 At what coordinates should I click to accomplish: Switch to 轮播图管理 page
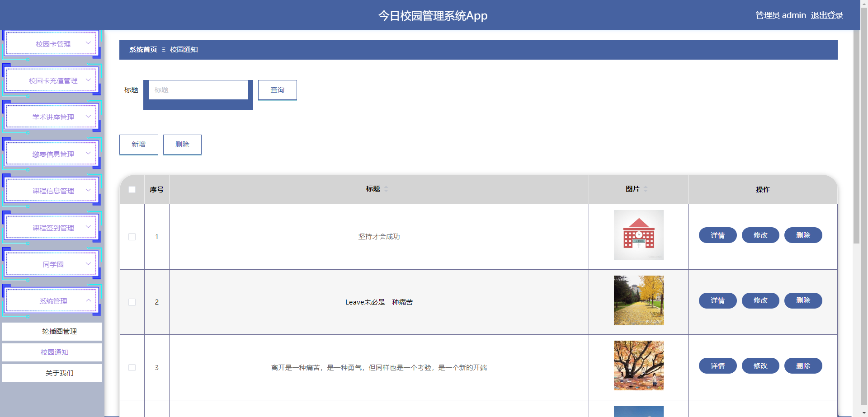tap(52, 331)
